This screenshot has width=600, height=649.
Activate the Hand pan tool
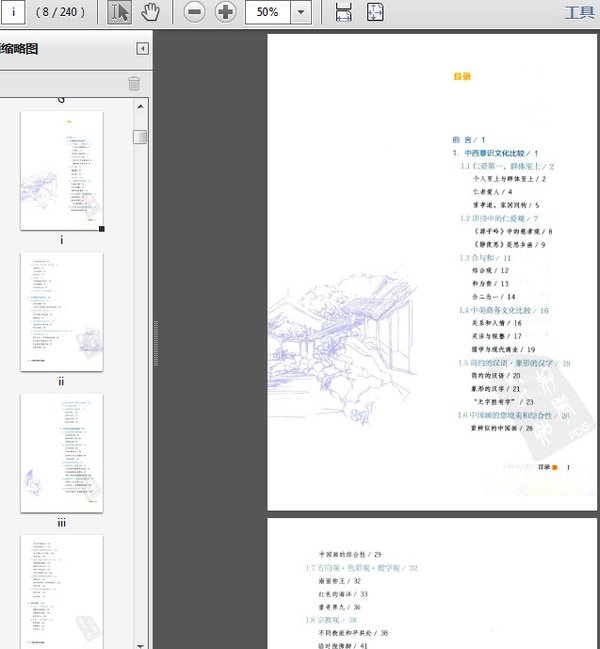pyautogui.click(x=150, y=12)
